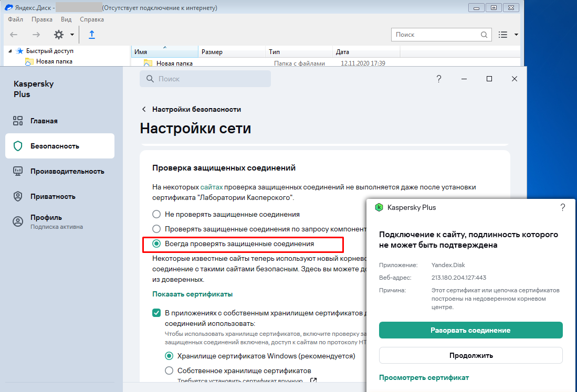577x392 pixels.
Task: Open Безопасность section in sidebar
Action: point(60,146)
